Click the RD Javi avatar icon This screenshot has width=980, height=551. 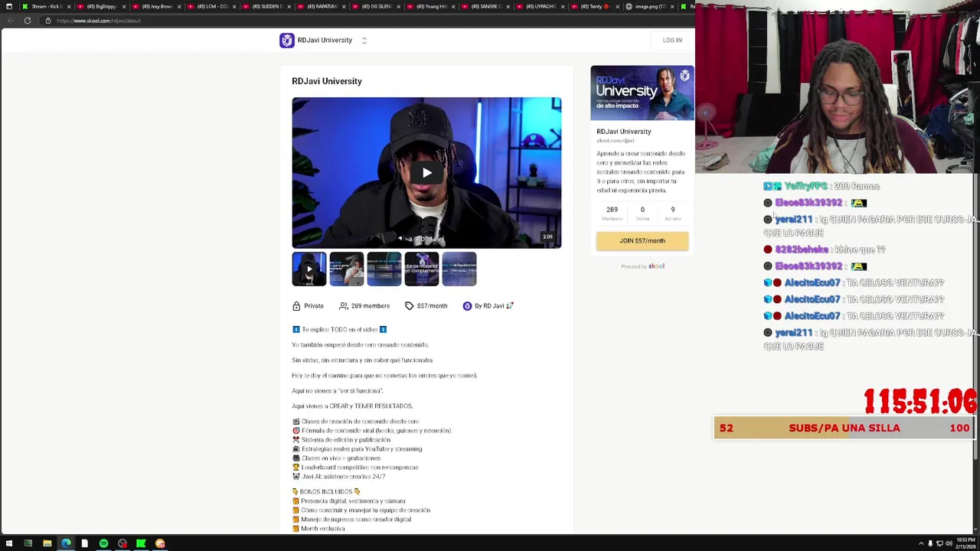pyautogui.click(x=467, y=306)
